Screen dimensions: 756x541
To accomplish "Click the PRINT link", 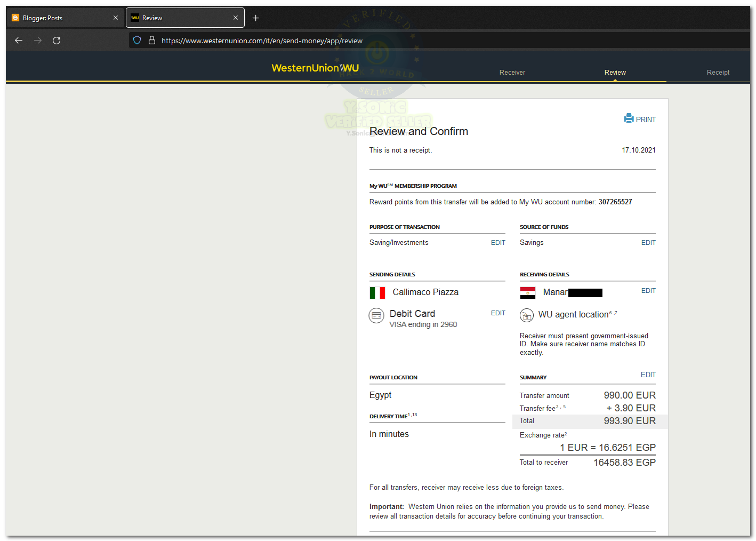I will tap(646, 120).
